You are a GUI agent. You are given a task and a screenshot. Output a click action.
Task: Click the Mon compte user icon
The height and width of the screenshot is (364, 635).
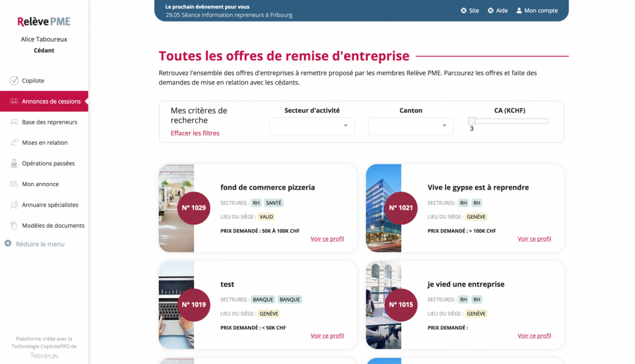[519, 11]
